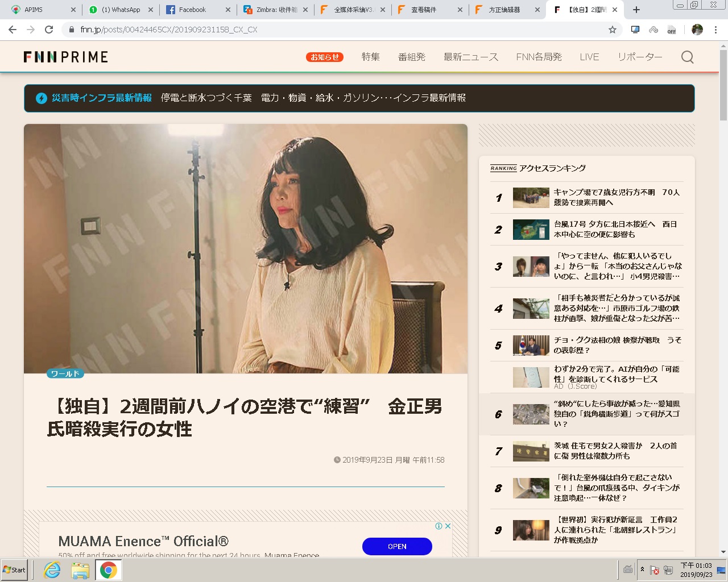
Task: Click the keyboard icon in system tray
Action: 628,569
